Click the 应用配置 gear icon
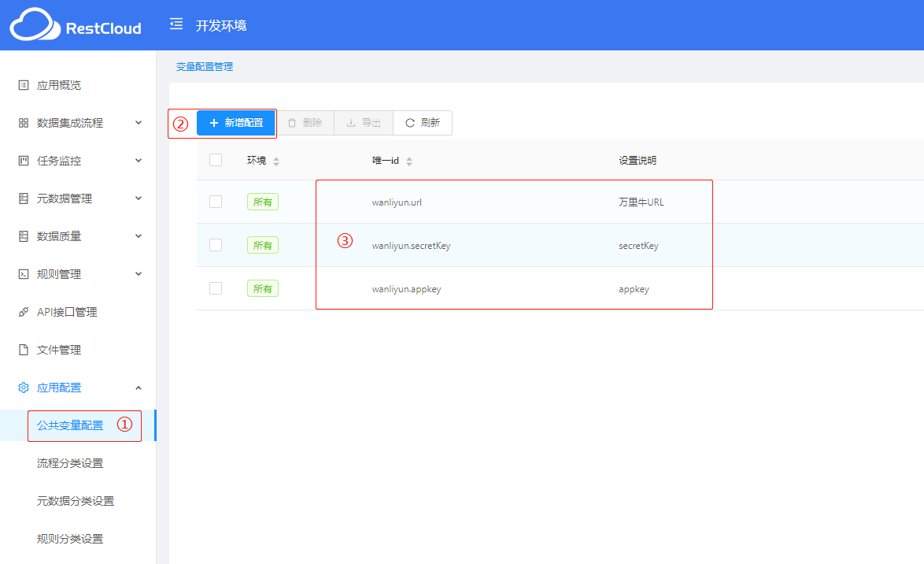The width and height of the screenshot is (924, 564). coord(24,388)
